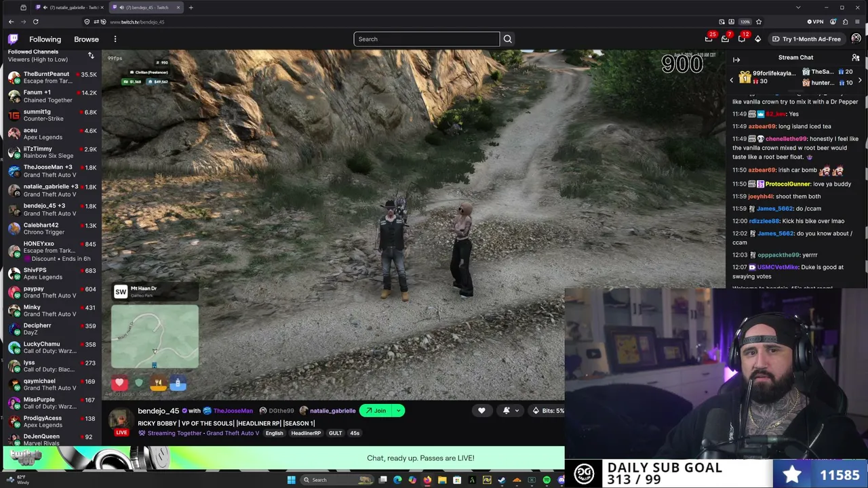Switch to bendejo_45 browser tab
868x488 pixels.
coord(146,7)
